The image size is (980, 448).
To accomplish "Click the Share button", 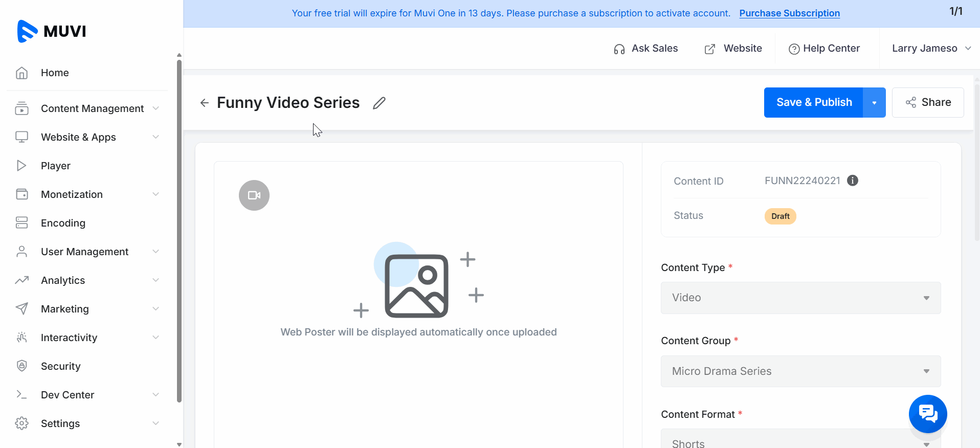I will point(928,103).
